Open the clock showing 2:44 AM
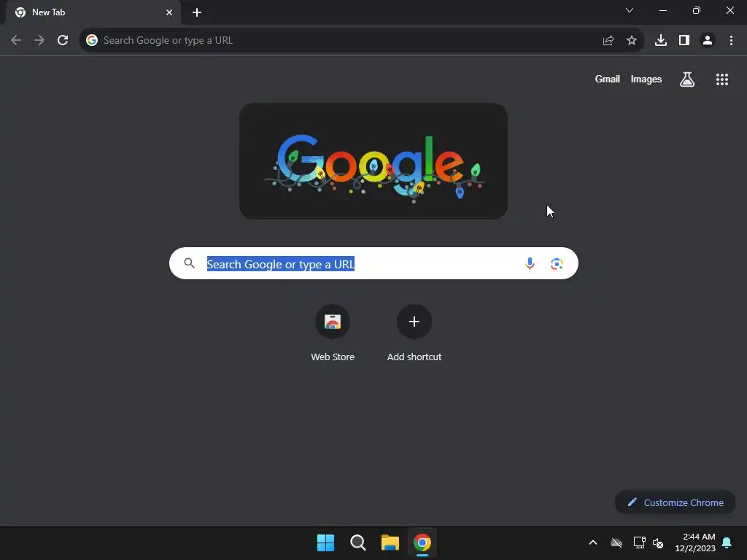 click(x=695, y=542)
